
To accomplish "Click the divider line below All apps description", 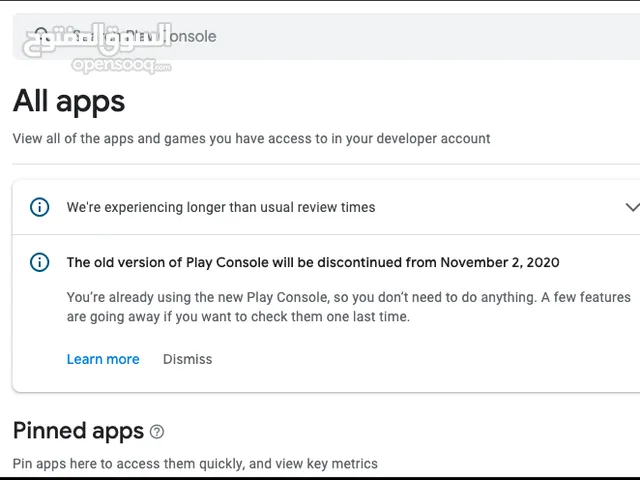I will point(326,164).
